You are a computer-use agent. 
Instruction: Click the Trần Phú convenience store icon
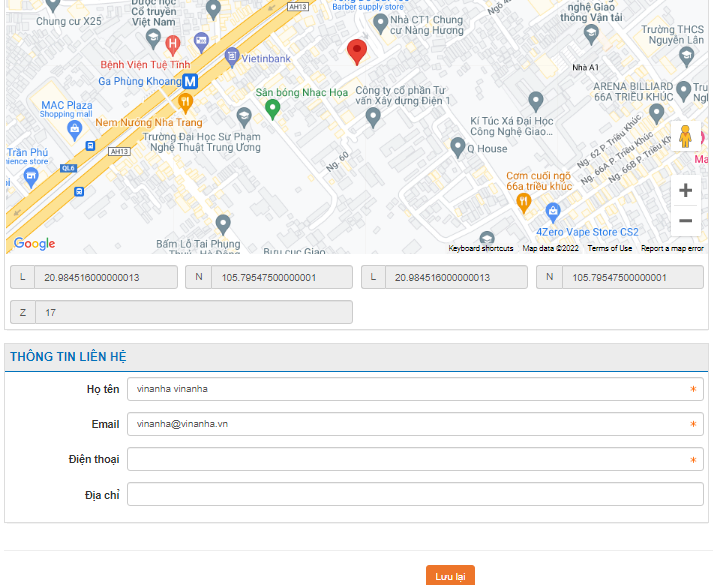click(31, 177)
